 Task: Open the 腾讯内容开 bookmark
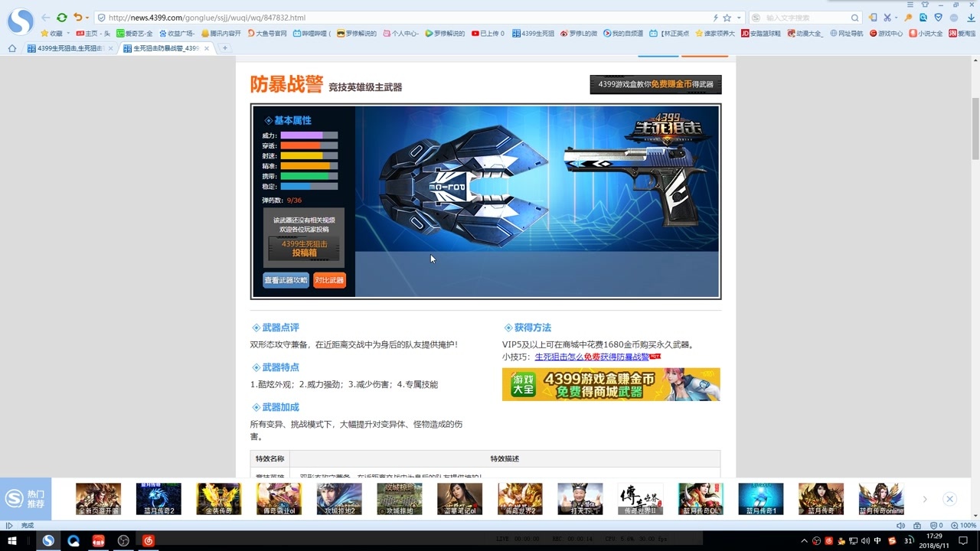[x=221, y=34]
